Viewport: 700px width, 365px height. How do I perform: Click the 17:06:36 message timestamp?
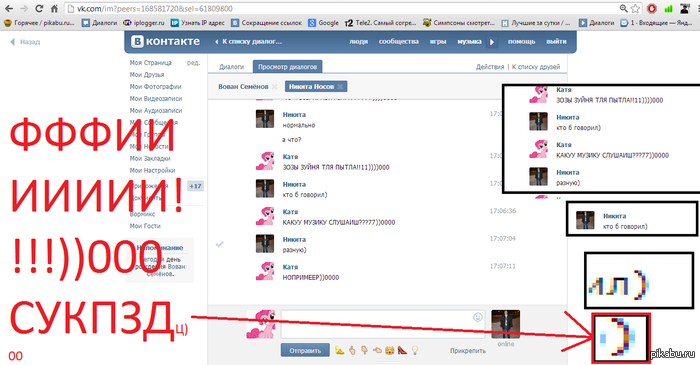pos(503,211)
